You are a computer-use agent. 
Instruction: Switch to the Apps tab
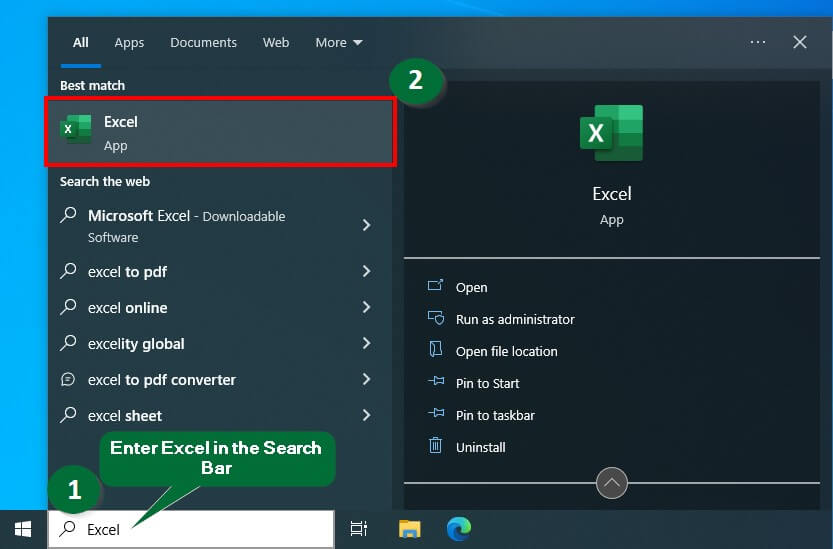(x=129, y=43)
